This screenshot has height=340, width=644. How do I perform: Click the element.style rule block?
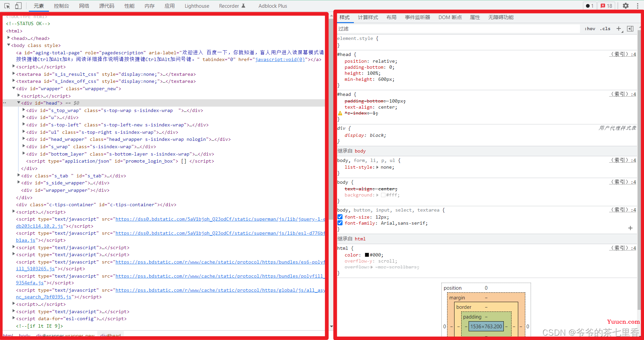point(486,42)
